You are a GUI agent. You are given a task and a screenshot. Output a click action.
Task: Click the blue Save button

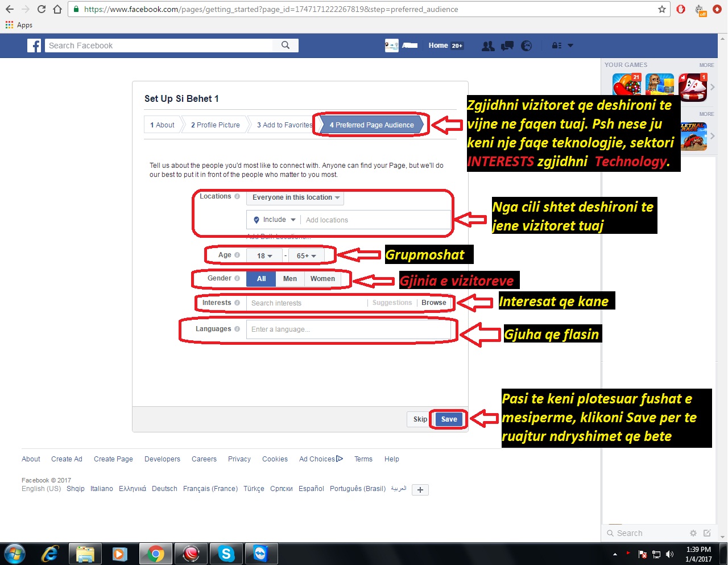point(449,419)
